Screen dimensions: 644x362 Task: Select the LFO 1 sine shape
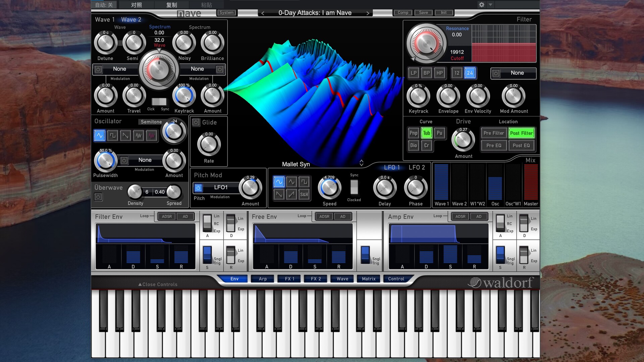coord(279,182)
